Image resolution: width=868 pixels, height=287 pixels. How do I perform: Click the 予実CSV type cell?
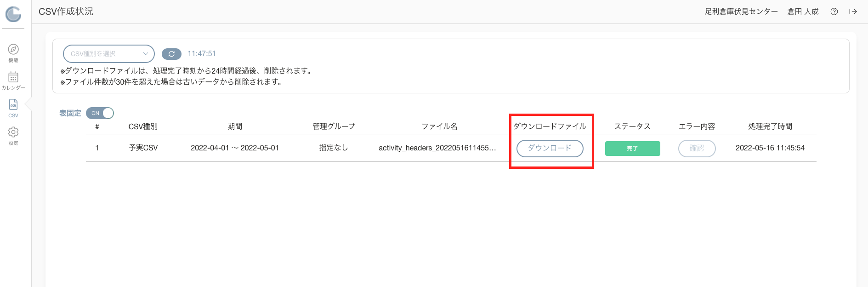tap(143, 148)
